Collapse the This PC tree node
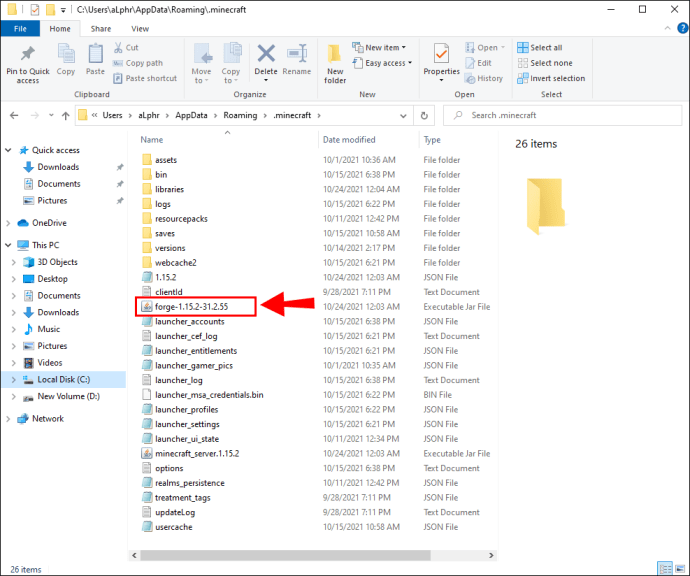 (x=8, y=245)
